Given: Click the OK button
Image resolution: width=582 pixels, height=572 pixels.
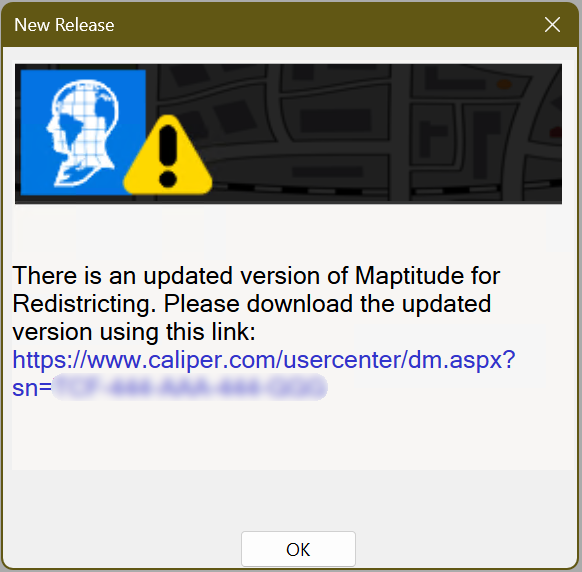Looking at the screenshot, I should [x=298, y=549].
